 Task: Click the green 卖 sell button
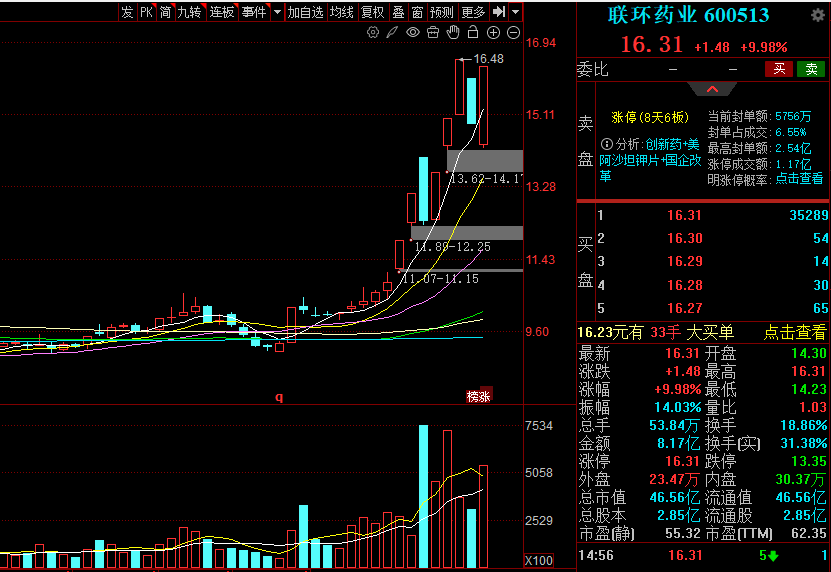(811, 69)
